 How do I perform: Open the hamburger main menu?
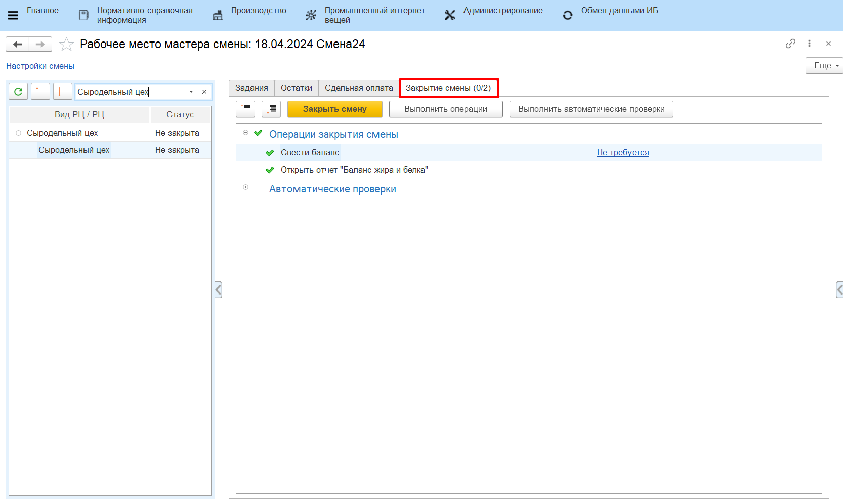[x=13, y=15]
